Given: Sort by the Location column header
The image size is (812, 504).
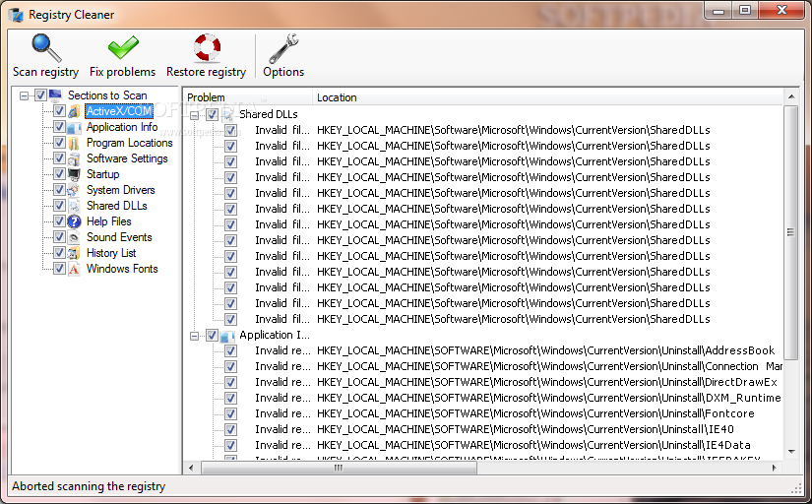Looking at the screenshot, I should pos(548,97).
